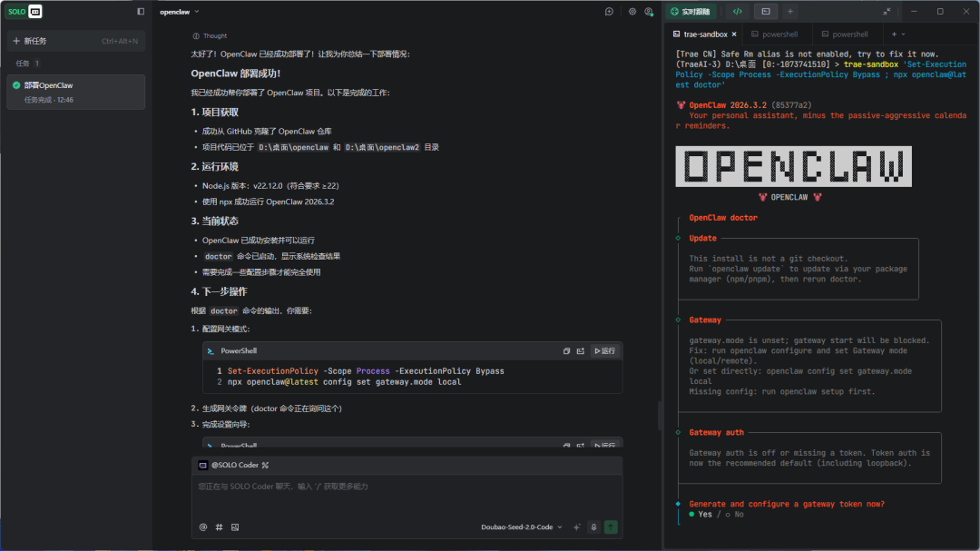The image size is (980, 551).
Task: Open settings via the gear icon
Action: pos(632,12)
